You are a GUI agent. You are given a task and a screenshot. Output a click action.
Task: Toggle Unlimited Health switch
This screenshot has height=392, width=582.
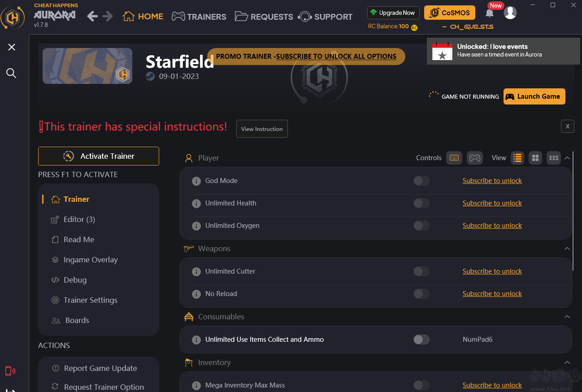pyautogui.click(x=421, y=203)
